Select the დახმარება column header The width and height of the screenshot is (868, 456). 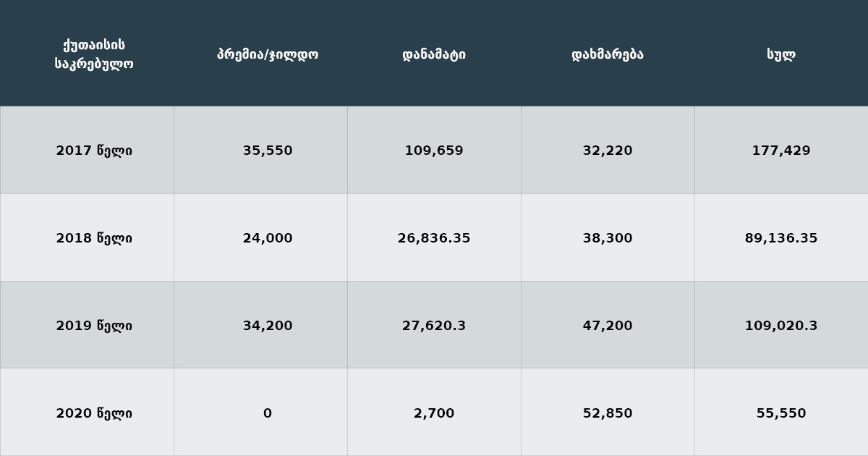click(608, 54)
